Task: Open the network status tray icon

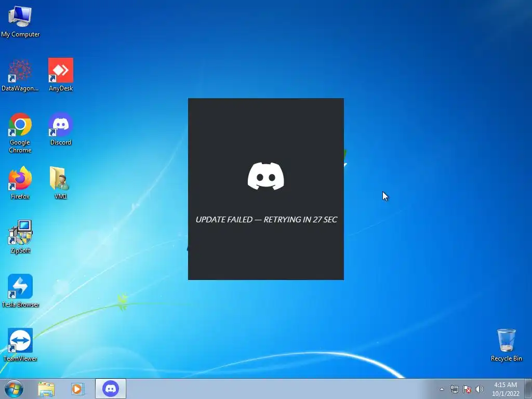Action: (454, 389)
